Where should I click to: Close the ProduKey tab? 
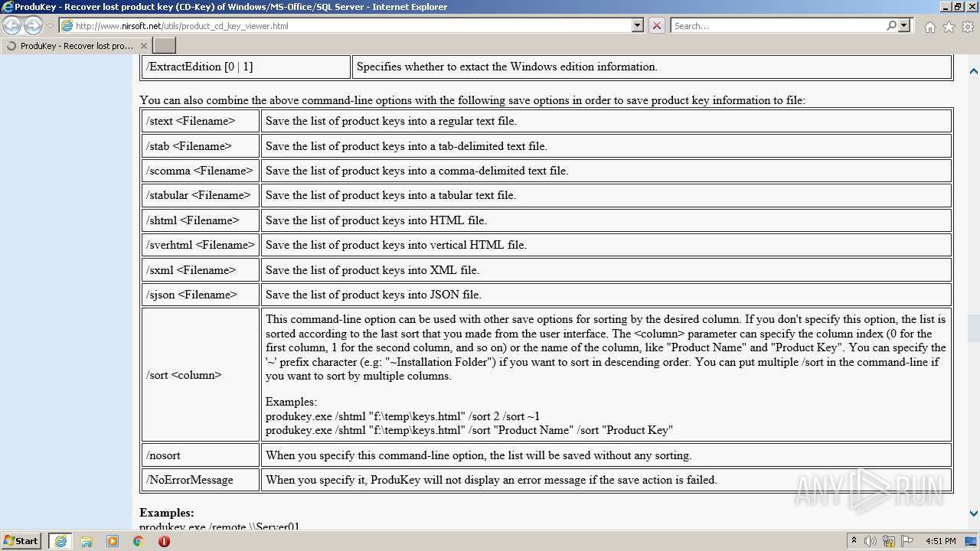point(143,46)
